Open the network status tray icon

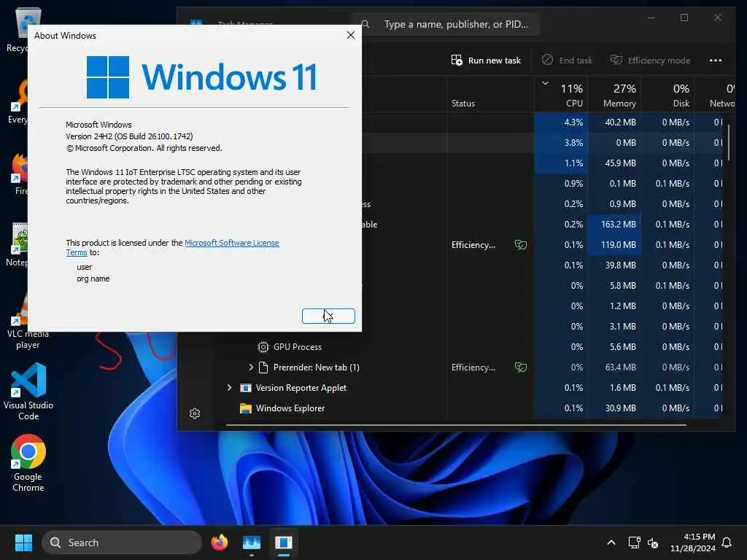(x=634, y=542)
